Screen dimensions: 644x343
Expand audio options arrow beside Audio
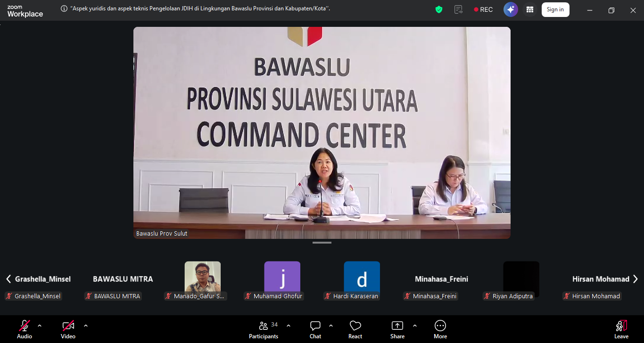point(40,326)
